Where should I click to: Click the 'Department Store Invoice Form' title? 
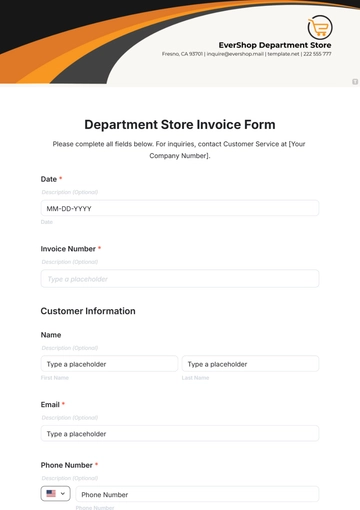coord(180,125)
